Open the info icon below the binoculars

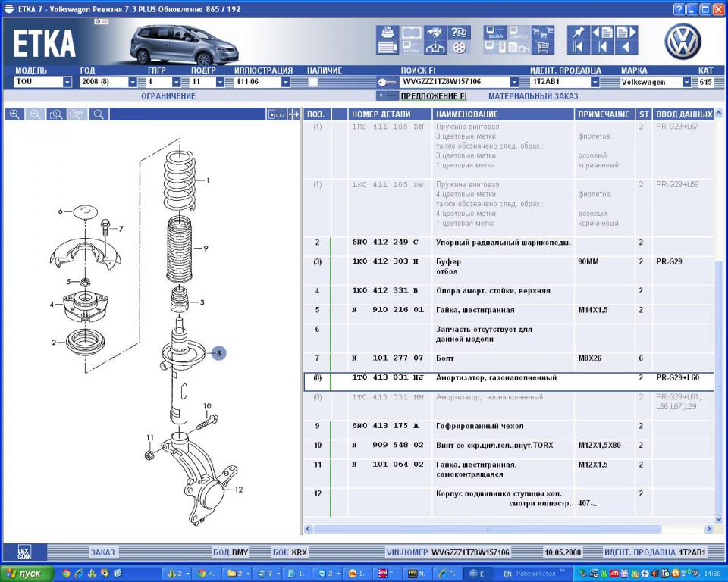(435, 47)
